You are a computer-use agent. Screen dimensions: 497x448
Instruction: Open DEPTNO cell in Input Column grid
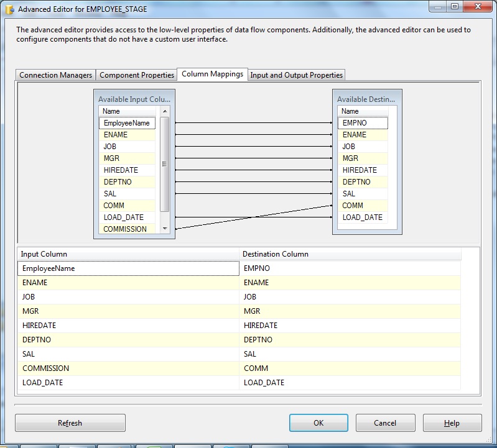click(x=128, y=340)
